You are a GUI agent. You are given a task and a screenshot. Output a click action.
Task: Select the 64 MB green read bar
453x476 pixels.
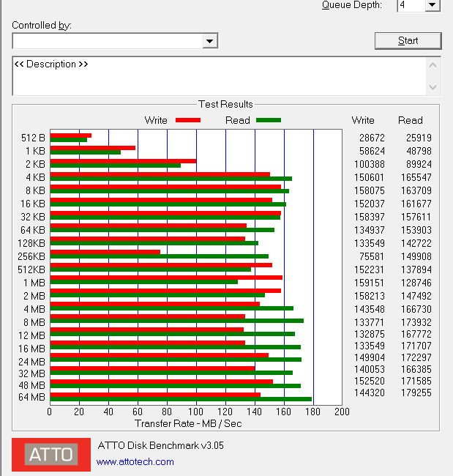(180, 399)
